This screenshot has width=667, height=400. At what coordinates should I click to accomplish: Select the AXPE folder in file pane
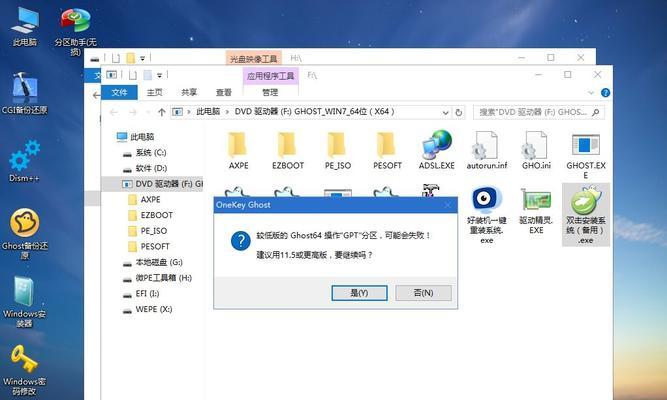(x=238, y=151)
